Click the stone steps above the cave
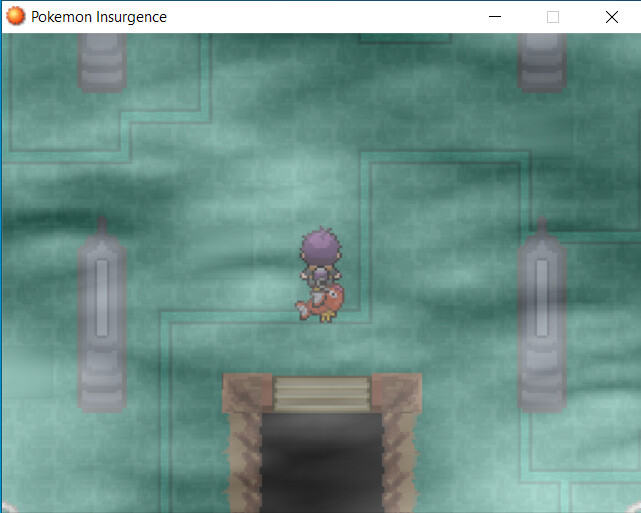 [322, 394]
